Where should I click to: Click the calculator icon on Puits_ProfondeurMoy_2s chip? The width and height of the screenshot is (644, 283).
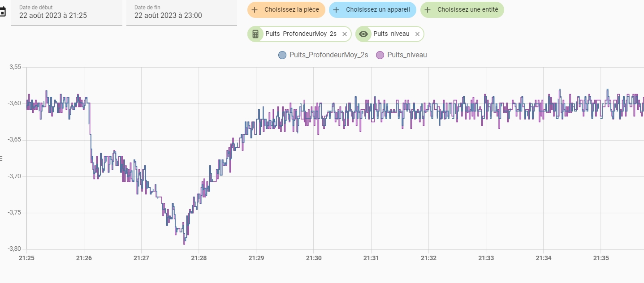(x=255, y=34)
